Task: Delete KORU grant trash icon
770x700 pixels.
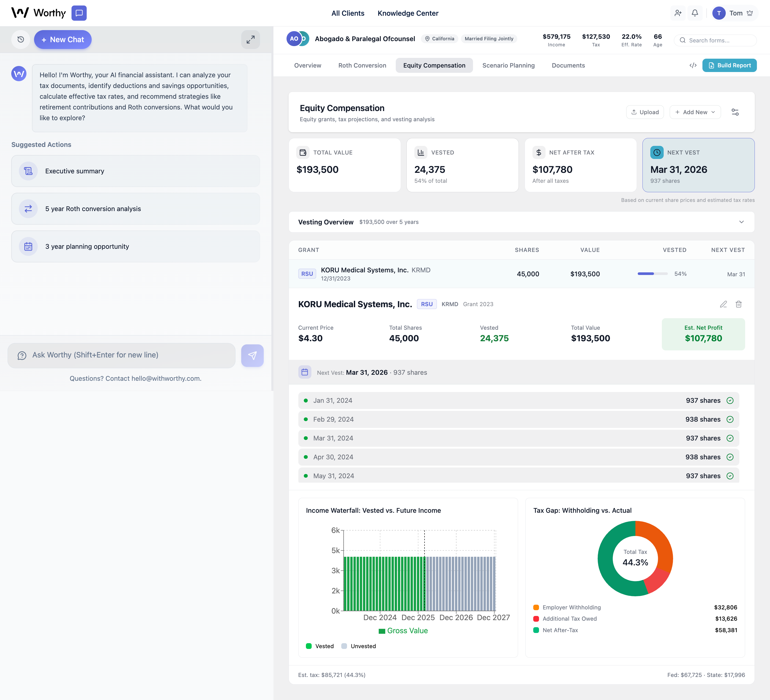Action: tap(739, 304)
